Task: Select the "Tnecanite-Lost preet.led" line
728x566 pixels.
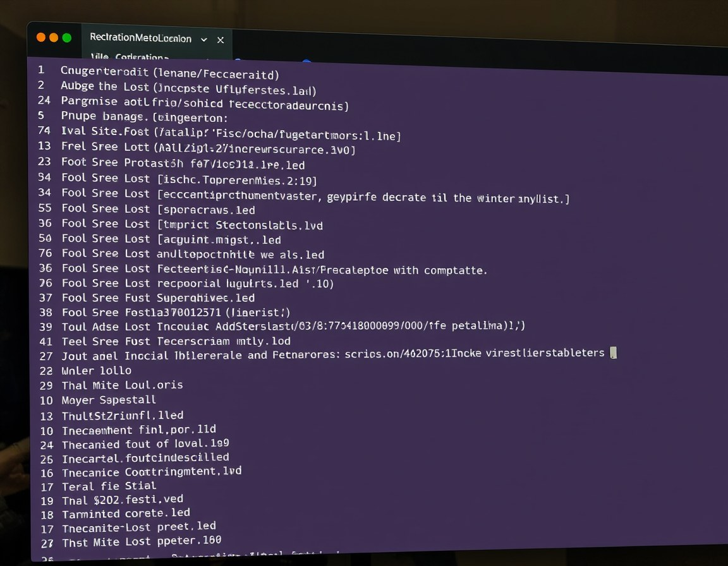Action: 139,527
